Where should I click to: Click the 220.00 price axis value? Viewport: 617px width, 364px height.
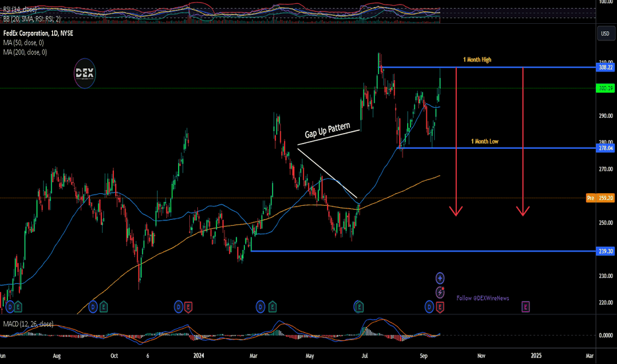[x=606, y=302]
